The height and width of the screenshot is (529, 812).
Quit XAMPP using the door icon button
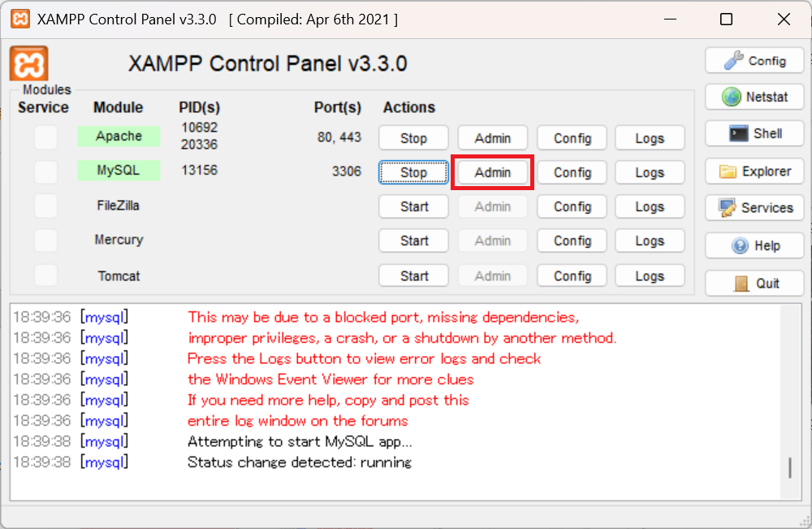(x=754, y=283)
